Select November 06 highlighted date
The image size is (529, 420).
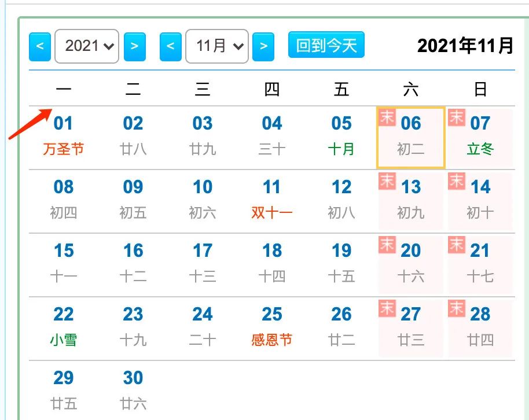pyautogui.click(x=410, y=137)
